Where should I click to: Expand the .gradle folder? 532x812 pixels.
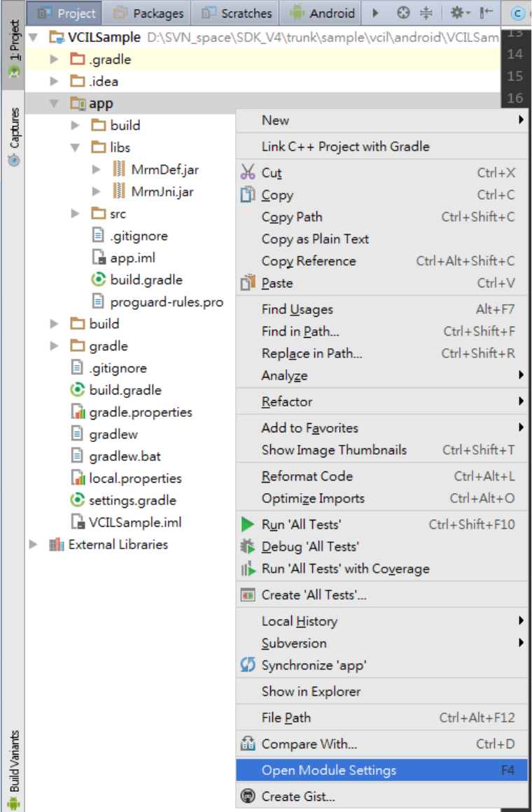pos(54,59)
